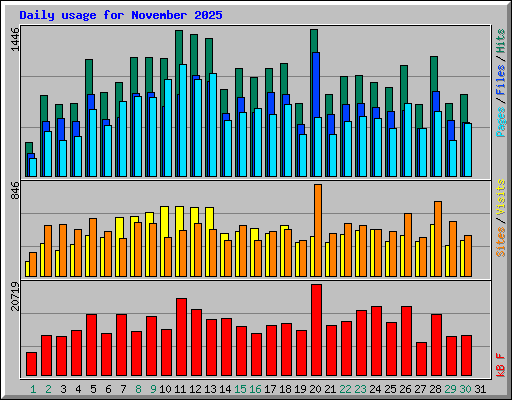The height and width of the screenshot is (400, 512).
Task: Click the cyan pages bar for day 1
Action: tap(33, 167)
